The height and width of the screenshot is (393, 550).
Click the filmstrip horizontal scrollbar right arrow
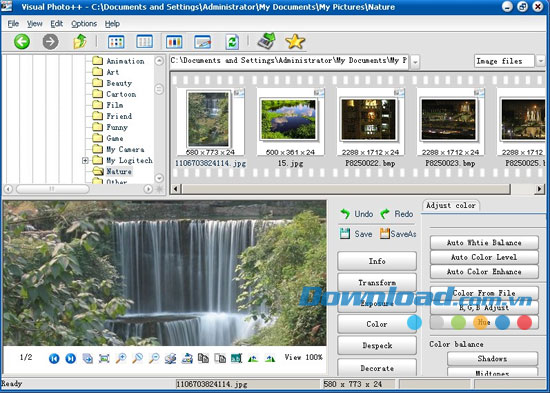click(x=539, y=189)
